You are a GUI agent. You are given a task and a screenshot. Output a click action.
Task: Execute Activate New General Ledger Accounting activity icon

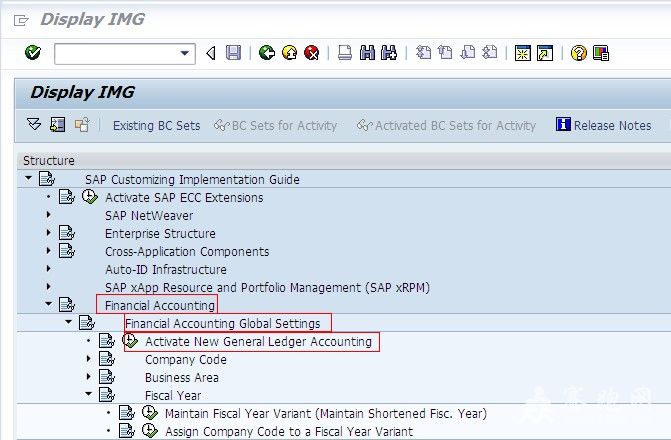click(130, 340)
